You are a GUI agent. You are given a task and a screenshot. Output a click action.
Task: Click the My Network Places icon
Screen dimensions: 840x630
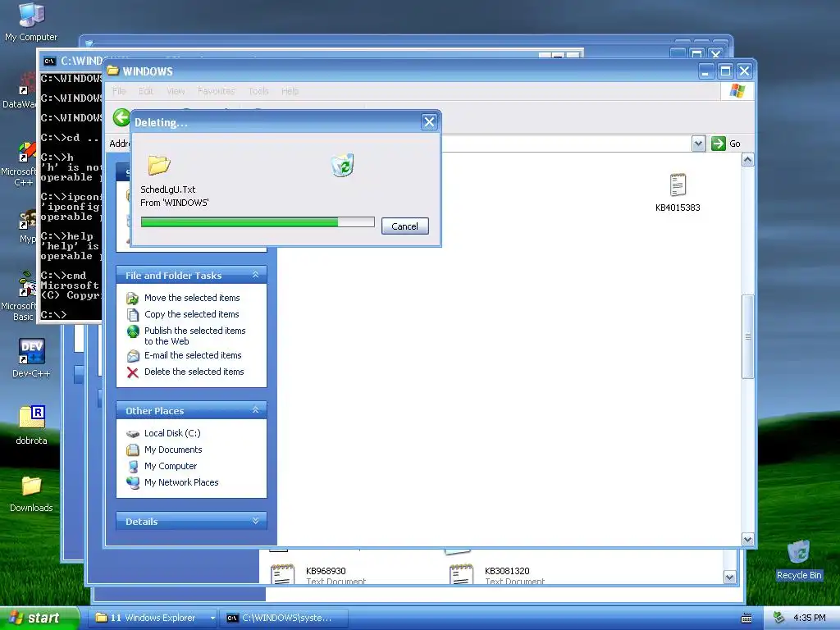[x=132, y=482]
